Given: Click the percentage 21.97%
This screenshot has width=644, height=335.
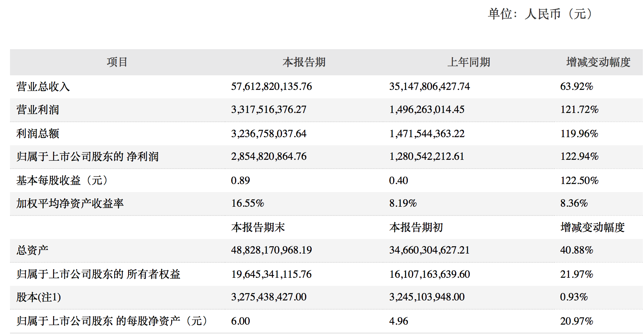Looking at the screenshot, I should (576, 274).
